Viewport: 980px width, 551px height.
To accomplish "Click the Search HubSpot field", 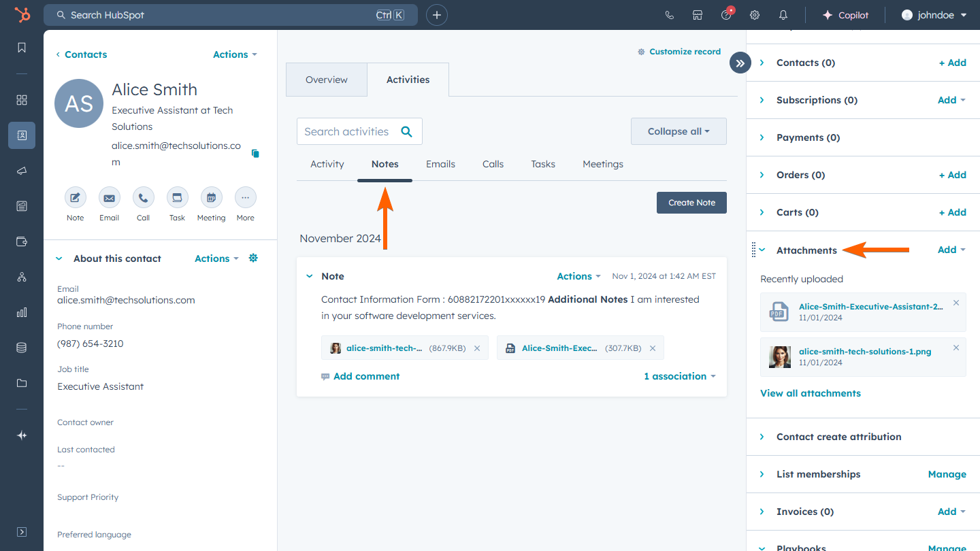I will (231, 15).
